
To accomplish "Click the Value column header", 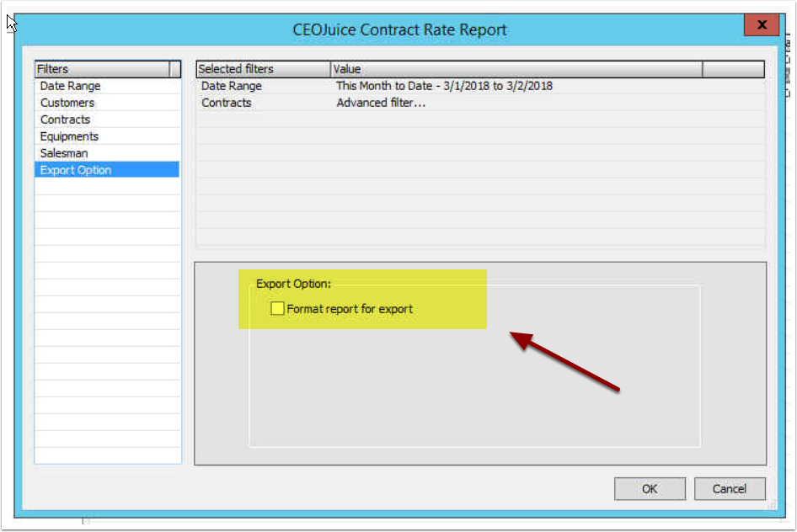I will coord(516,69).
